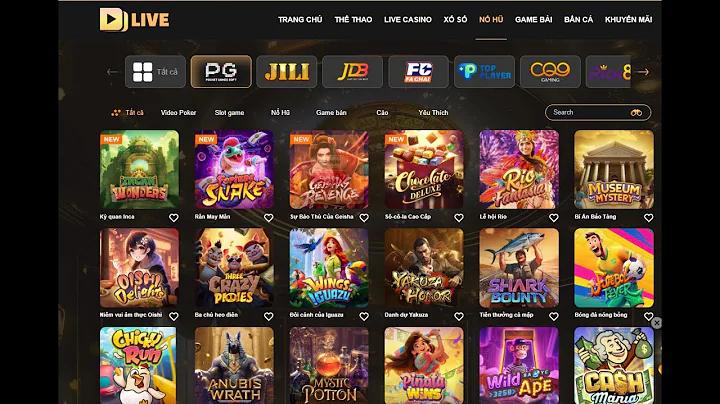Image resolution: width=720 pixels, height=404 pixels.
Task: Favorite the Kỳ quan Inca game heart
Action: [174, 218]
